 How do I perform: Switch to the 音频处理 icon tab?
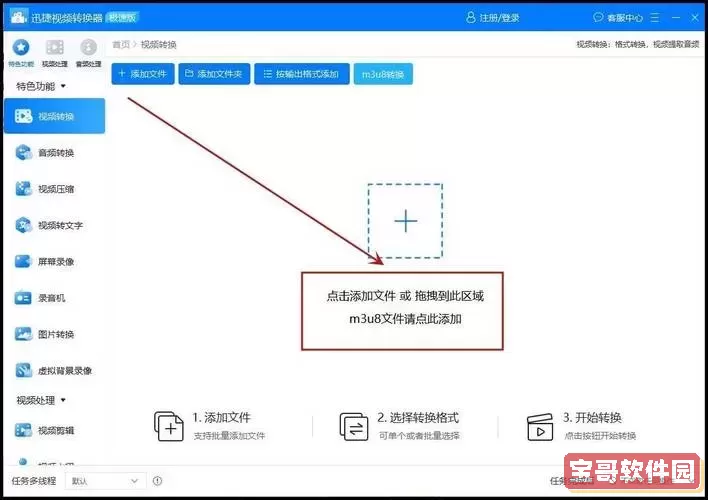pyautogui.click(x=88, y=53)
